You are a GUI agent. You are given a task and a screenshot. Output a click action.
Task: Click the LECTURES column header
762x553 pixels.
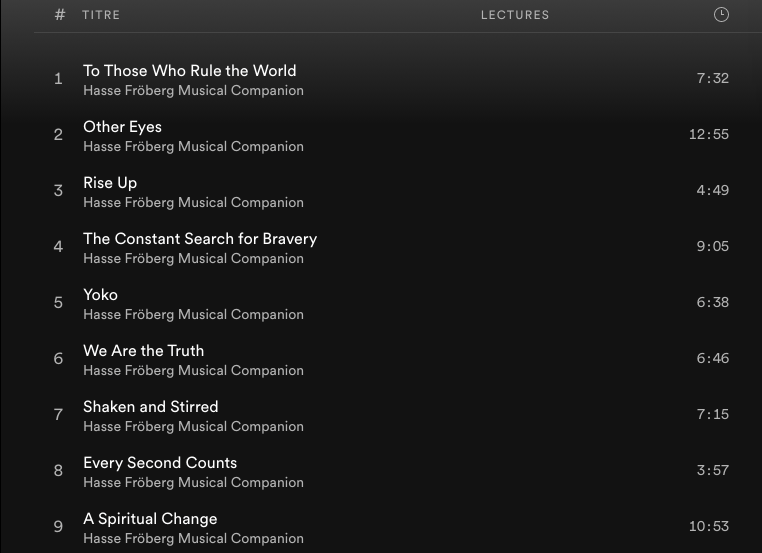click(515, 15)
